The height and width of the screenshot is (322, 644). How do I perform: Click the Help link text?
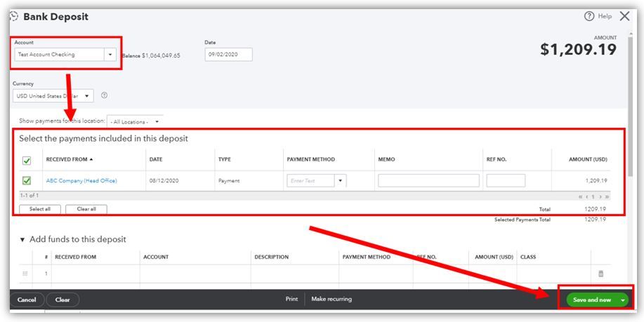(605, 16)
